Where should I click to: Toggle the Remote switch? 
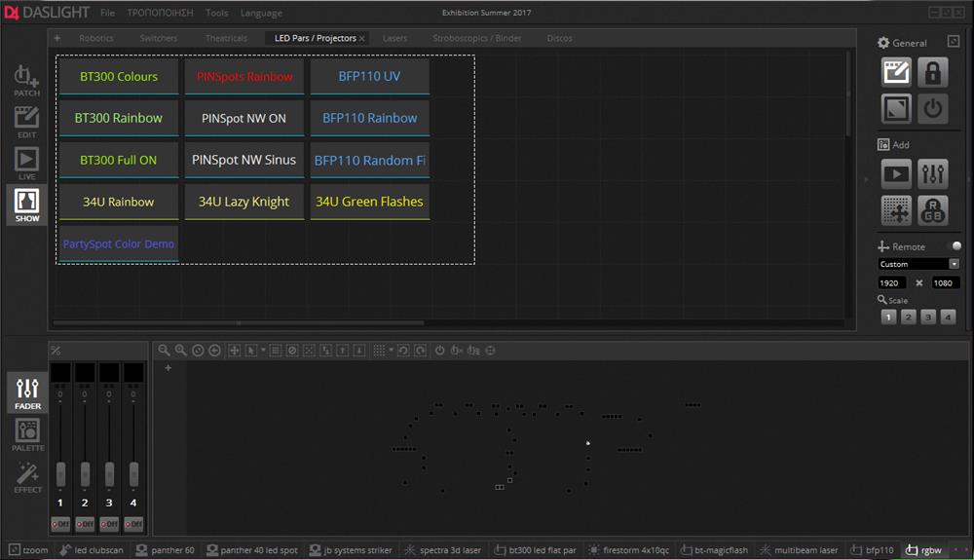(x=956, y=245)
